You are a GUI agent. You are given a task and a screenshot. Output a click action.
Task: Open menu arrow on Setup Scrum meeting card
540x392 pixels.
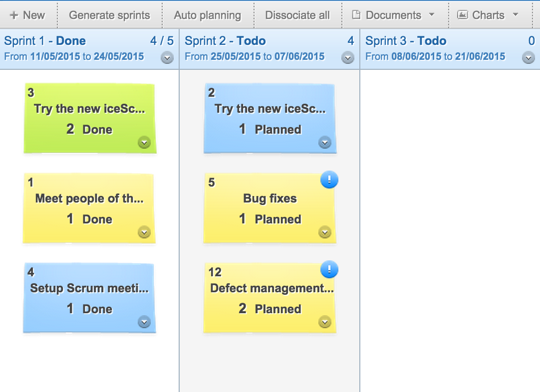pyautogui.click(x=144, y=322)
